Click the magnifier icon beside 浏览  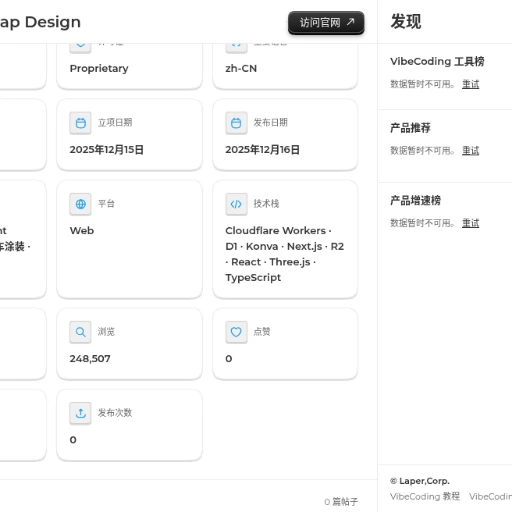pyautogui.click(x=80, y=332)
